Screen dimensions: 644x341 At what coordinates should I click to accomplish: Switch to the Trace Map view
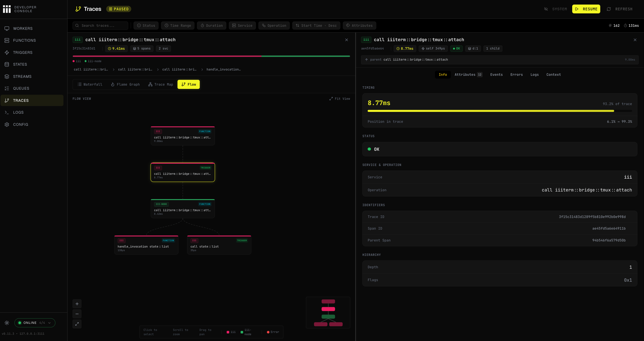pyautogui.click(x=161, y=84)
